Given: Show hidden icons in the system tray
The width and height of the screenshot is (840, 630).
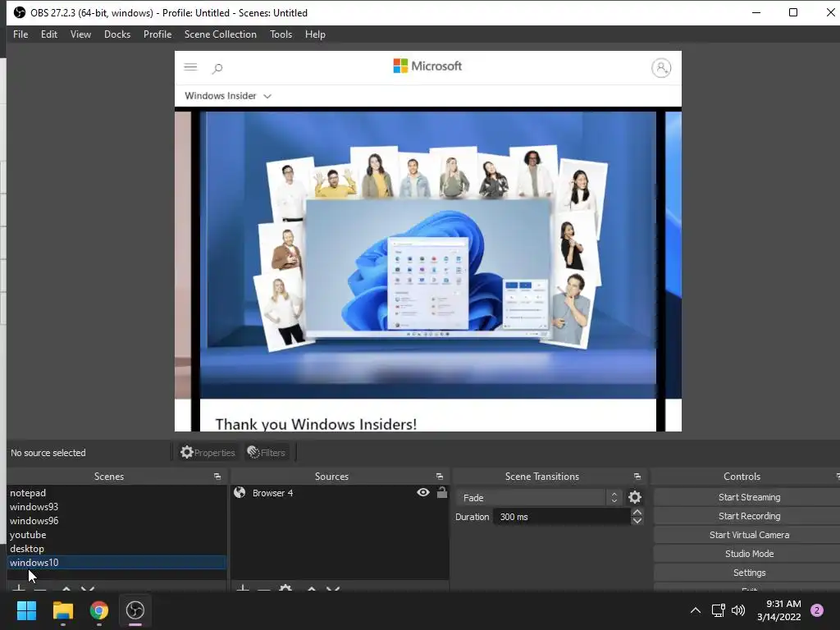Looking at the screenshot, I should click(x=695, y=610).
